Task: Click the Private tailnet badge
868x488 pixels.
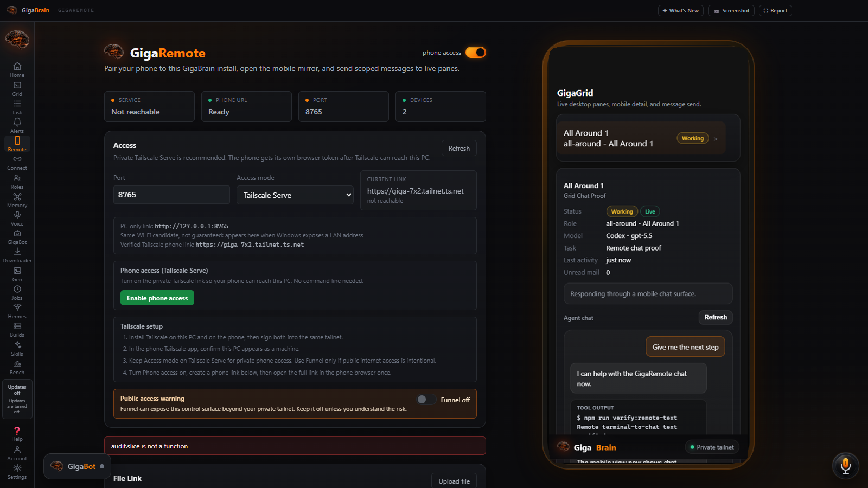Action: [712, 447]
